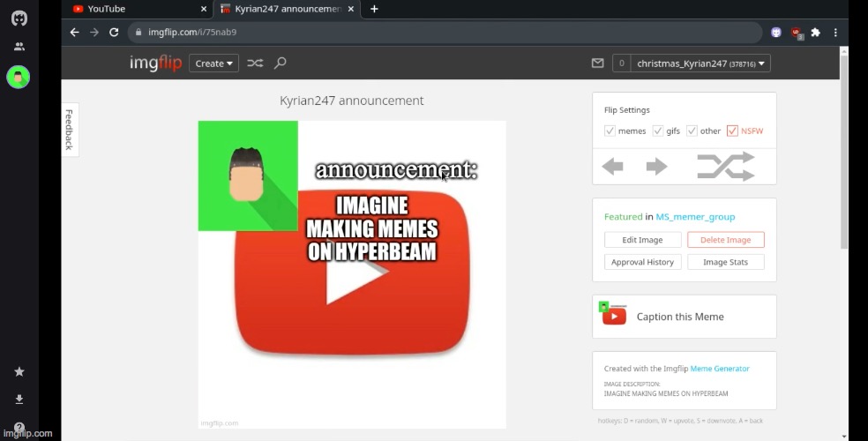Click the Hyperbeam cat logo icon
868x441 pixels.
19,19
